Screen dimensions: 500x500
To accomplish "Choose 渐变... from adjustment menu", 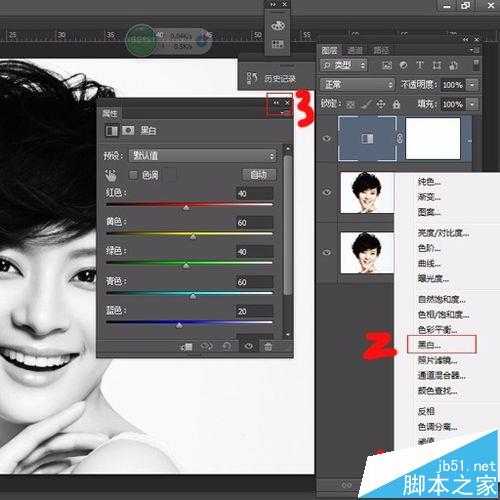I will pos(429,197).
